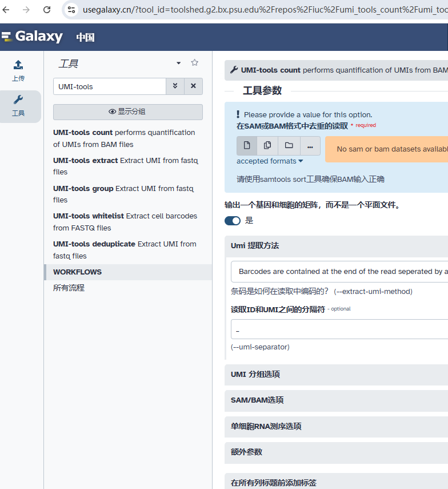Viewport: 448px width, 489px height.
Task: Expand the 单细胞RNA测序选项 section
Action: 336,427
